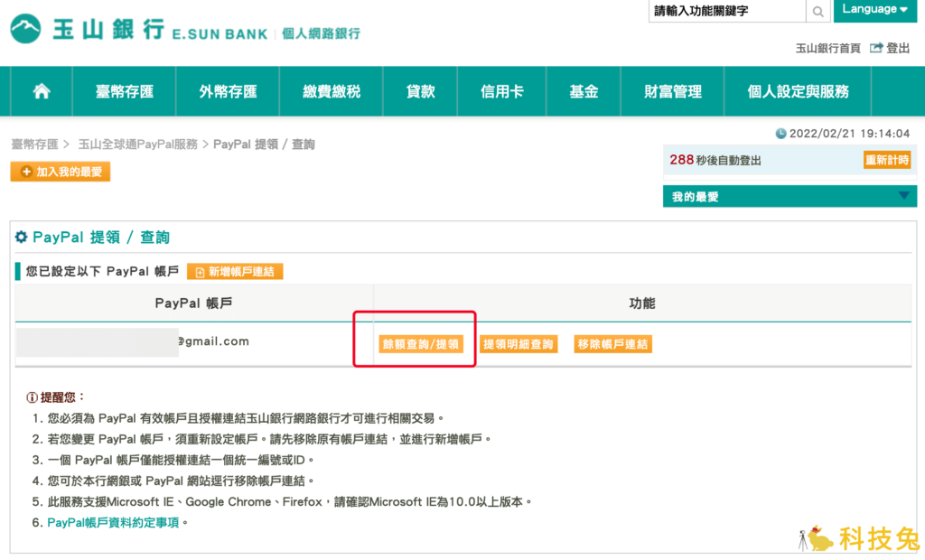Open the 基金 menu
The width and height of the screenshot is (925, 560).
(x=584, y=91)
